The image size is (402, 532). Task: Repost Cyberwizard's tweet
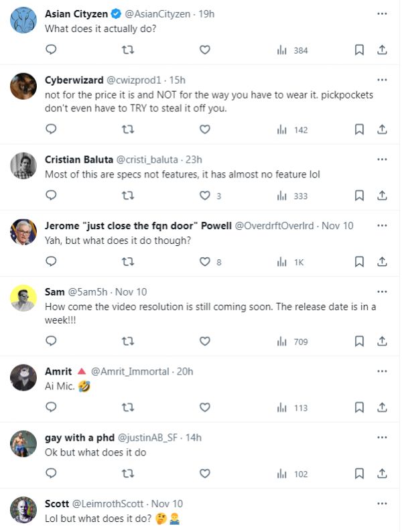pyautogui.click(x=127, y=129)
